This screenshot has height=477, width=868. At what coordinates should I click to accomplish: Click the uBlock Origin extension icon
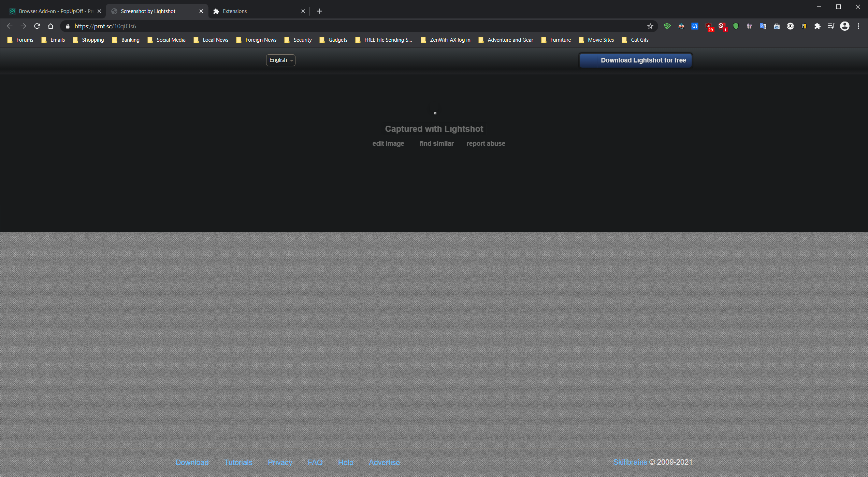point(709,26)
